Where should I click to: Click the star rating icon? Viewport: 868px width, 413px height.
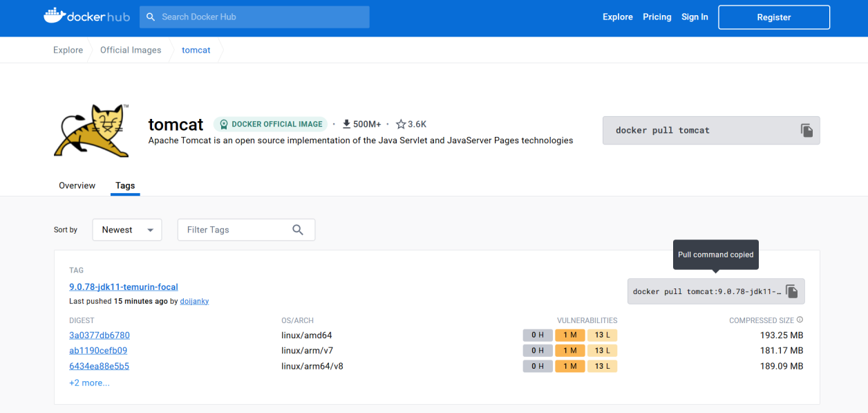click(x=401, y=125)
